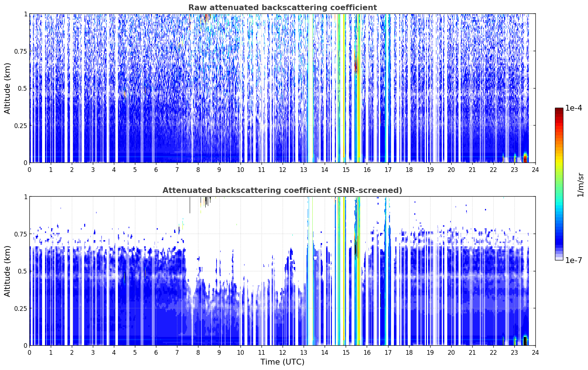Viewport: 588px width, 370px height.
Task: Click the bottom plot 'Altitude (km)' label
Action: tap(8, 271)
